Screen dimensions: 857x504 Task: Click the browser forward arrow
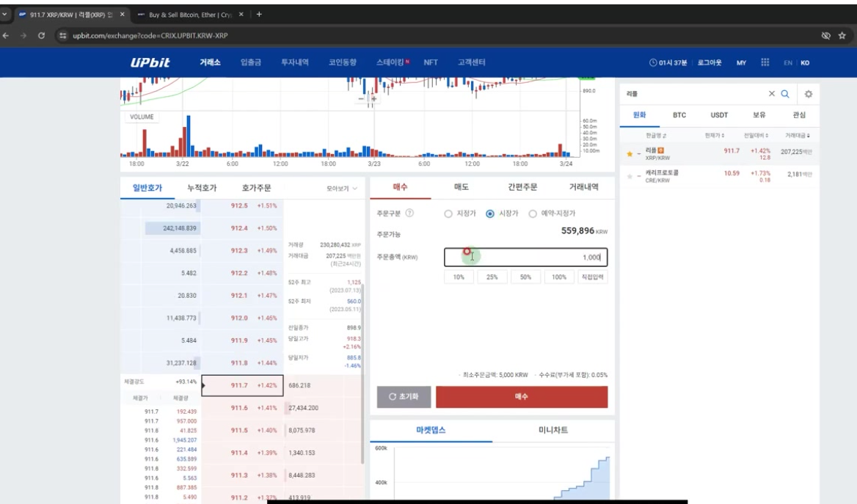coord(23,35)
